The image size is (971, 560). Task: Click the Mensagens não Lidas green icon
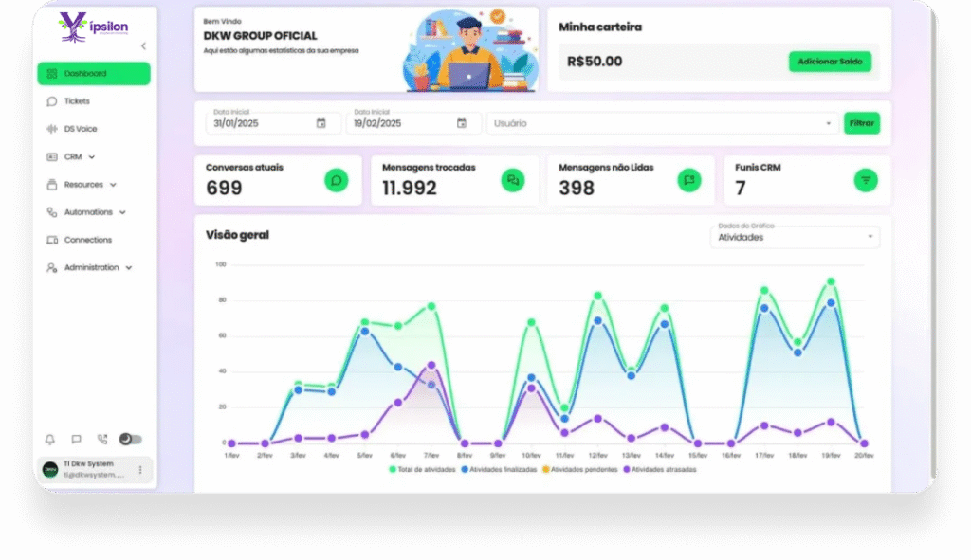[x=689, y=180]
